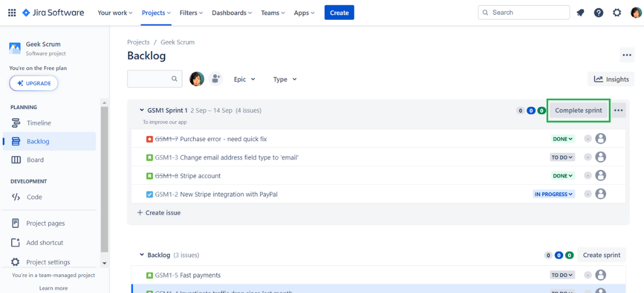The image size is (644, 293).
Task: Open Code under Development
Action: tap(49, 197)
